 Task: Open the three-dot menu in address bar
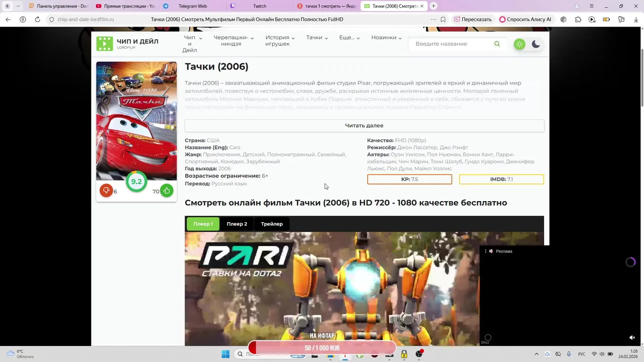434,19
